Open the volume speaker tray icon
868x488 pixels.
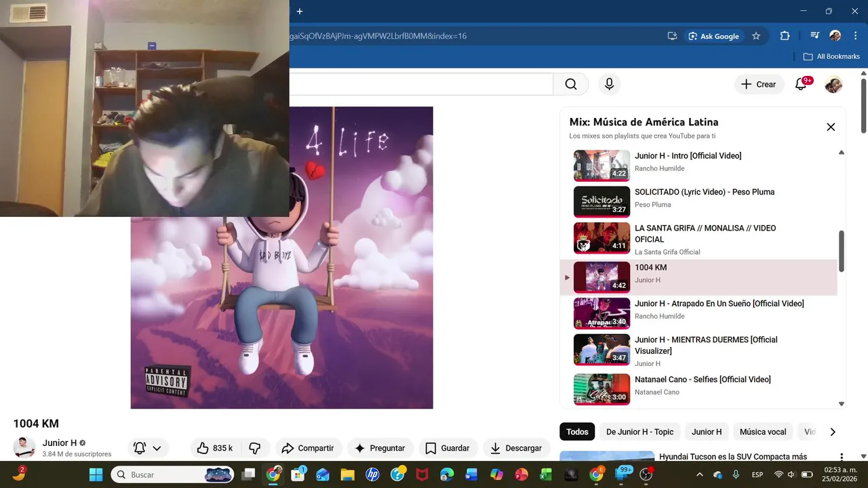(791, 474)
